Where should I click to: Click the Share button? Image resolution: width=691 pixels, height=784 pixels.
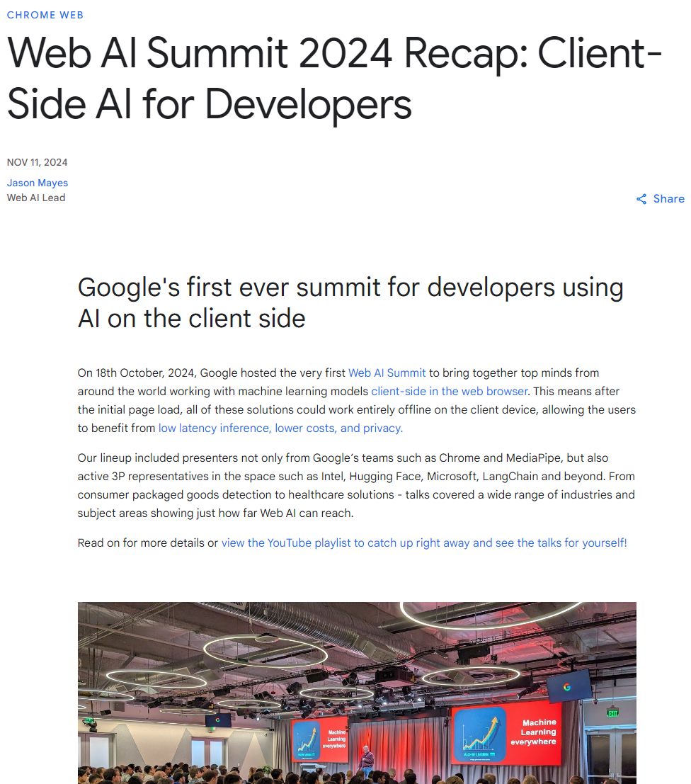click(x=660, y=199)
